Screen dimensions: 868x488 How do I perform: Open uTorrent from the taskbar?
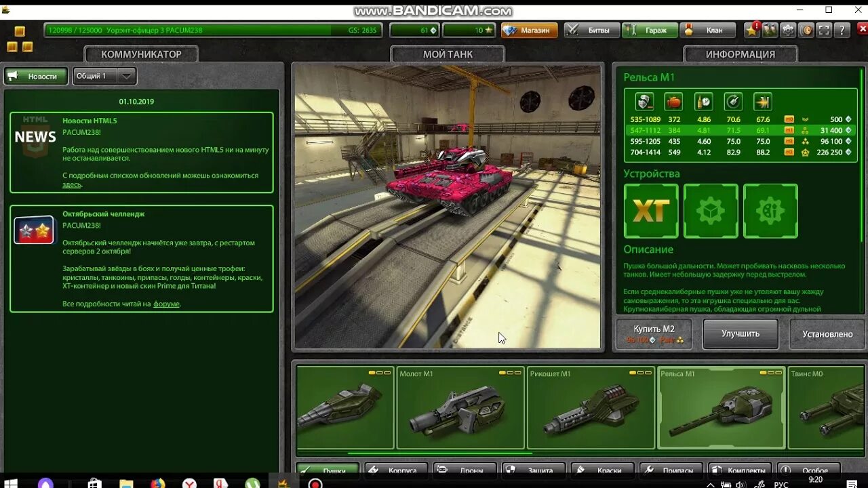click(252, 484)
